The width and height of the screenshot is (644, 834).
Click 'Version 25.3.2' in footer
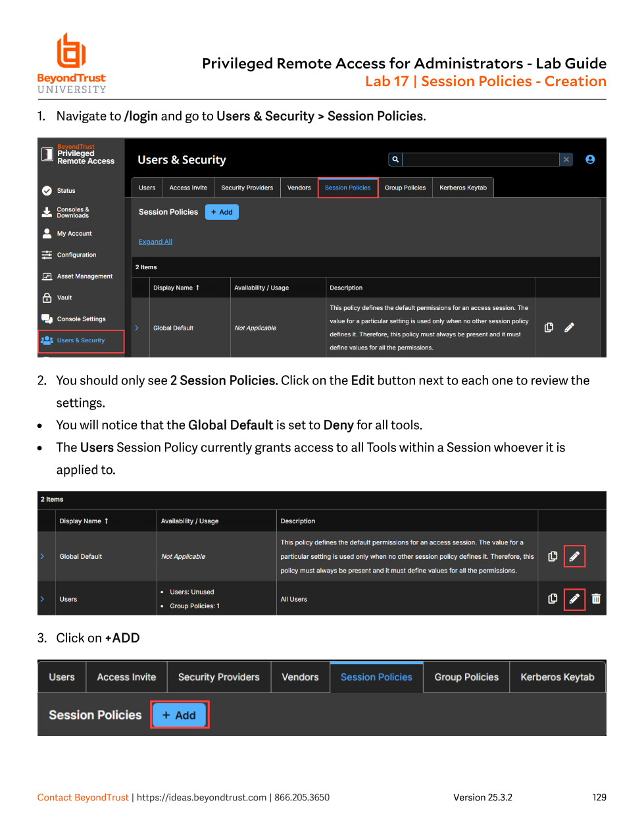pos(483,797)
